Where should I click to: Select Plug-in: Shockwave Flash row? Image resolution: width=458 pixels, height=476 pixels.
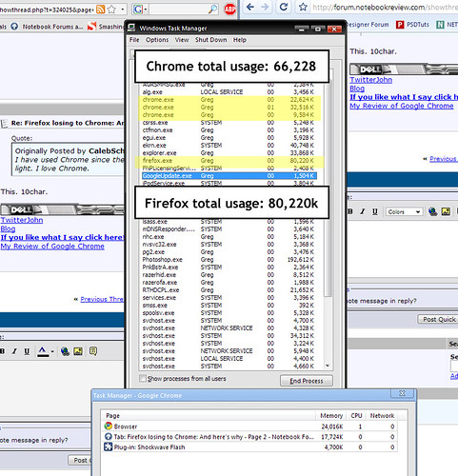coord(250,447)
